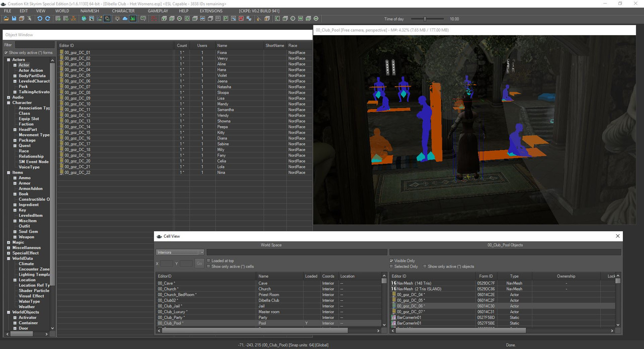Toggle the lightbulb lighting icon
Screen dimensions: 644x349
[117, 19]
